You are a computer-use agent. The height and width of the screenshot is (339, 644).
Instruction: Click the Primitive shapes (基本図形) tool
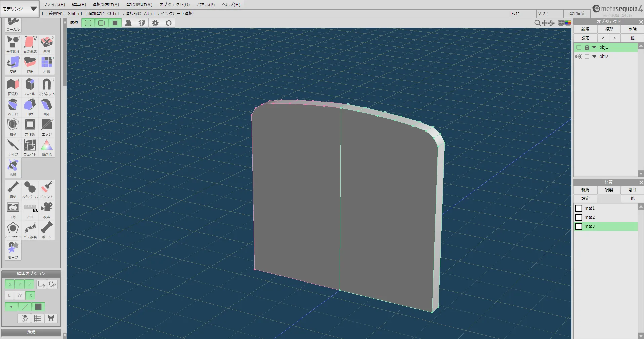(x=13, y=44)
